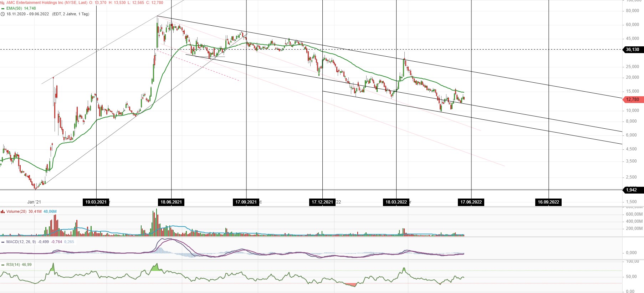Click the EMA value 14,748

point(30,8)
